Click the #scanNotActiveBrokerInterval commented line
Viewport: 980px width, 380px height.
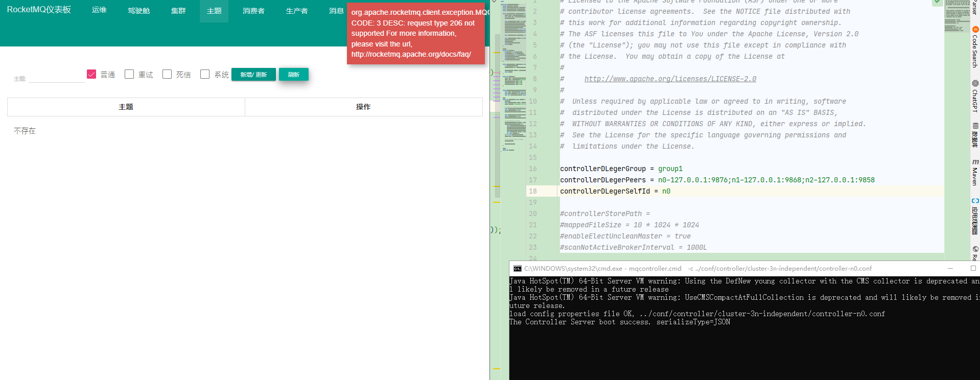pyautogui.click(x=634, y=247)
